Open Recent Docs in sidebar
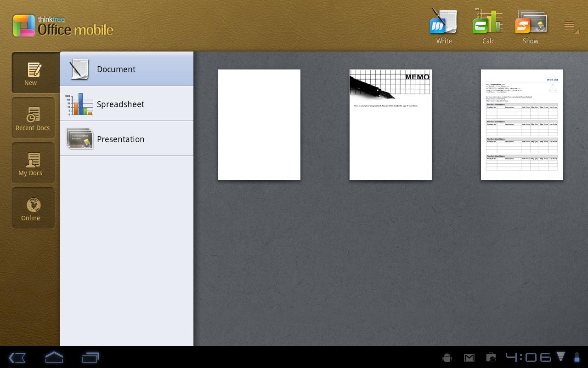 click(33, 118)
